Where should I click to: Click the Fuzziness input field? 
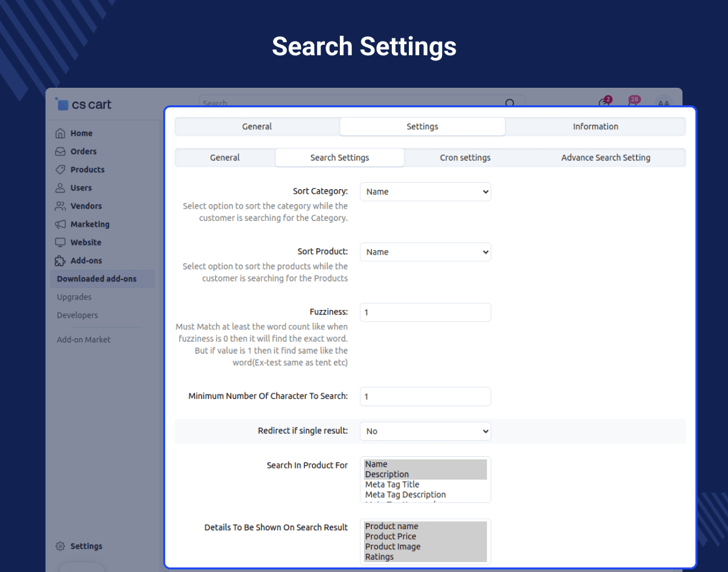(425, 313)
